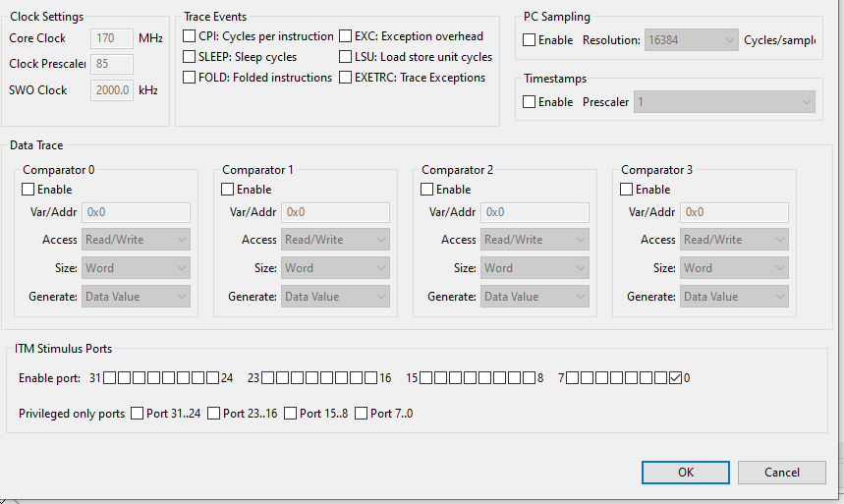Turn on Timestamps enable checkbox
Image resolution: width=844 pixels, height=504 pixels.
click(x=530, y=102)
